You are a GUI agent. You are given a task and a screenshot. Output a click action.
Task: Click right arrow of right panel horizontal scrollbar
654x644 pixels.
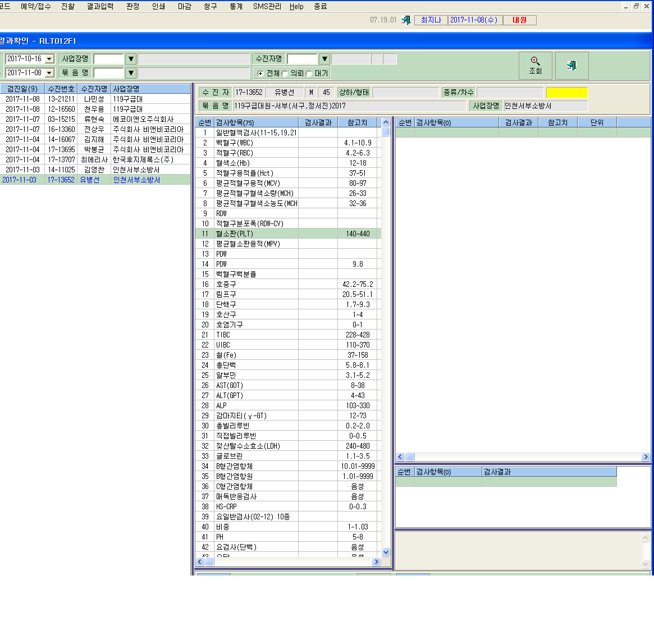coord(646,456)
